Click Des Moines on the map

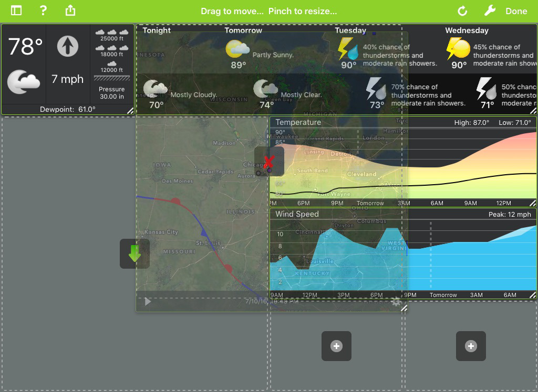(178, 181)
